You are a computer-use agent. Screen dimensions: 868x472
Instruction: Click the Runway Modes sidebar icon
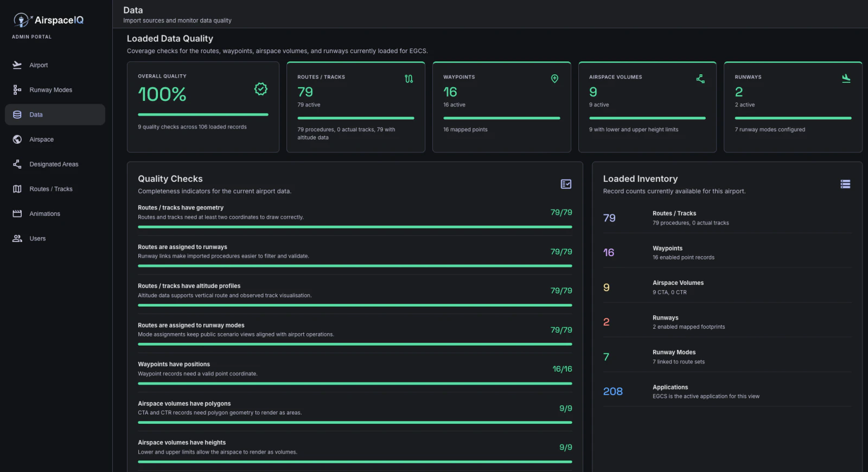17,90
